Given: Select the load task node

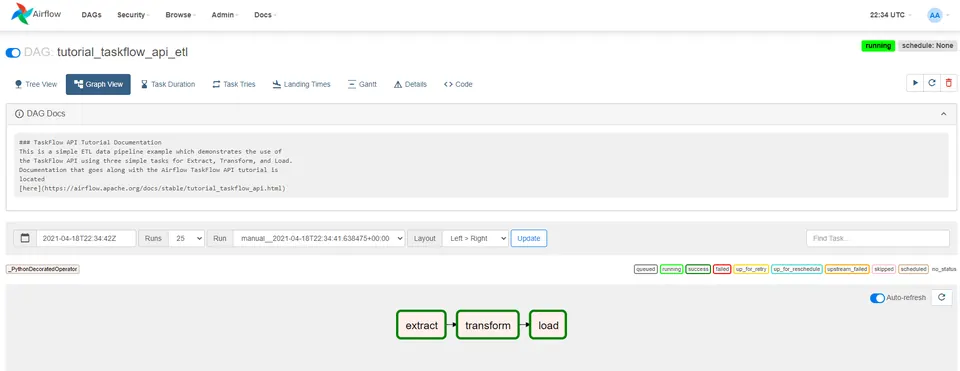Looking at the screenshot, I should click(548, 325).
